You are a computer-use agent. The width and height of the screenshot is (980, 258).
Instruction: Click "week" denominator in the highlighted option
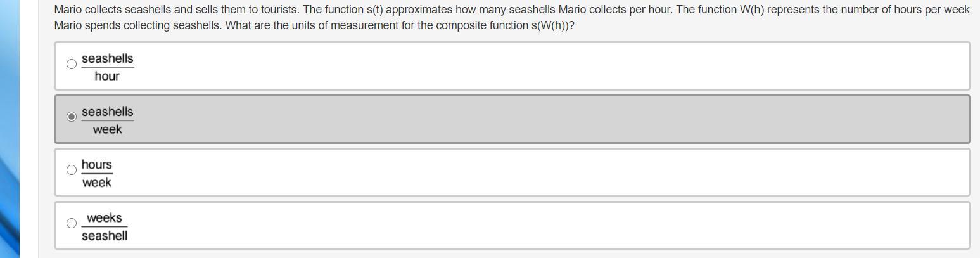coord(107,129)
